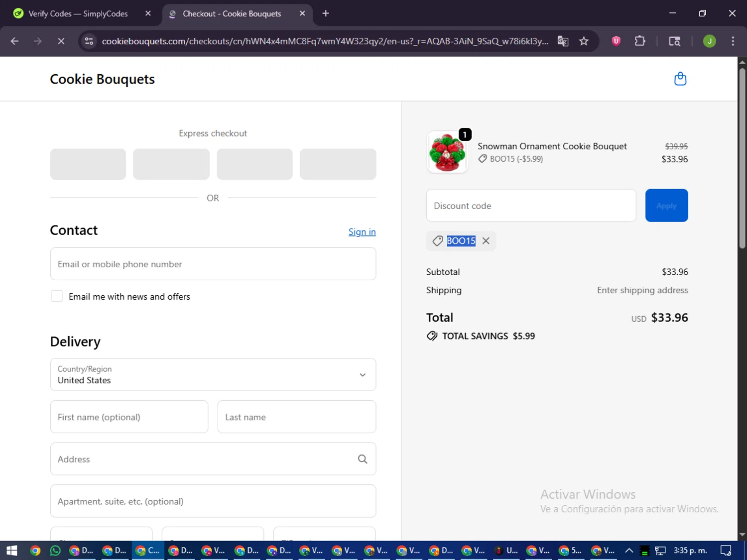This screenshot has width=747, height=560.
Task: Click the total savings tag icon
Action: 432,336
